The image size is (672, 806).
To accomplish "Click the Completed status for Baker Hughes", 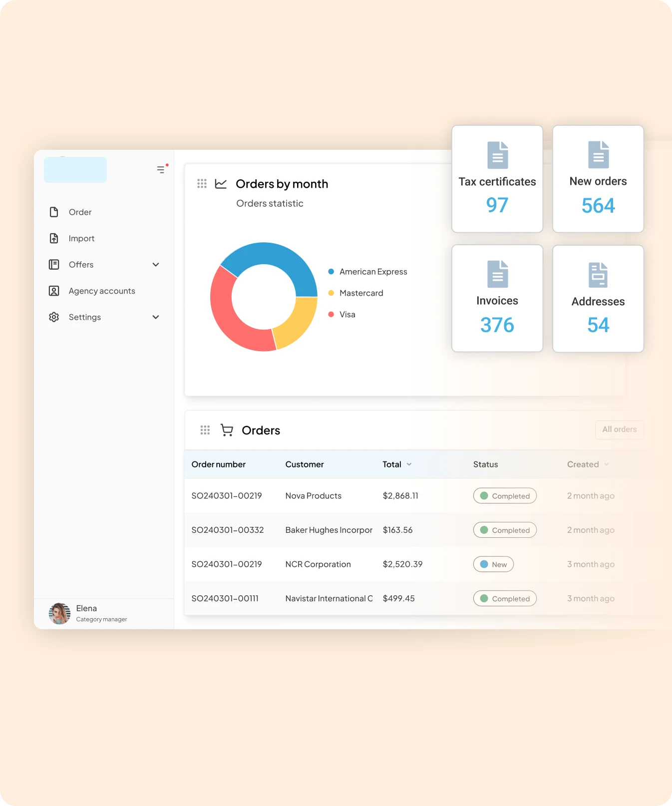I will [505, 530].
